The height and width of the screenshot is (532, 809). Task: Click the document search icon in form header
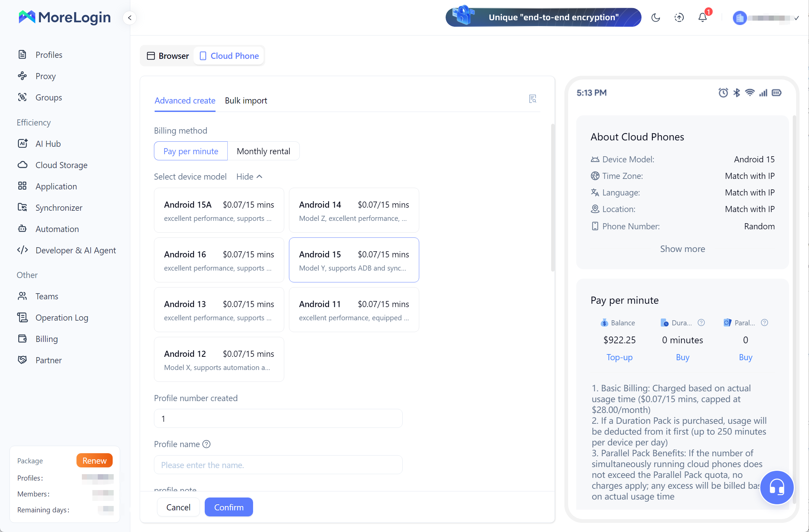(533, 99)
